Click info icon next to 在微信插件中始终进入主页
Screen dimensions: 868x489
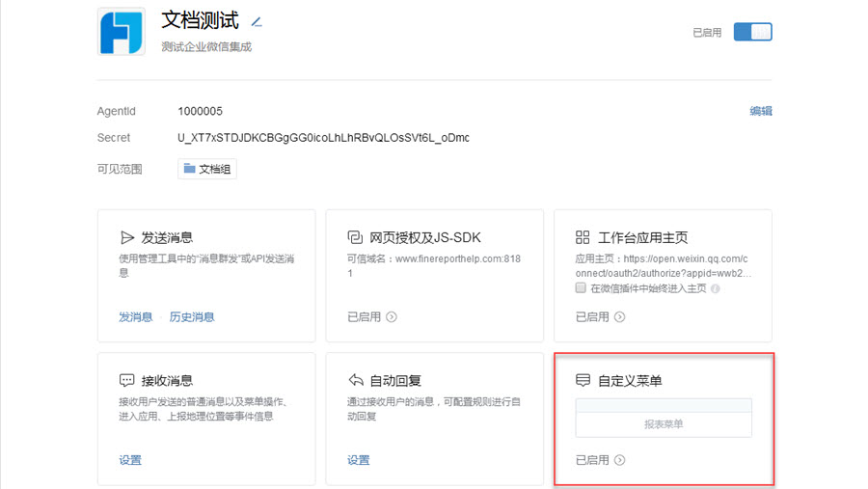pos(716,288)
